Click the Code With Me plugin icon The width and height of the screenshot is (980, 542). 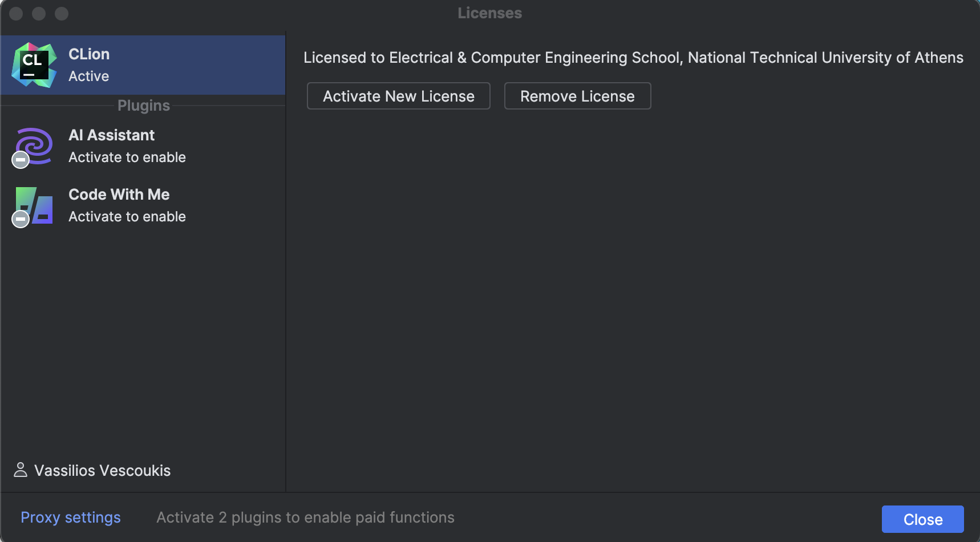[x=34, y=205]
